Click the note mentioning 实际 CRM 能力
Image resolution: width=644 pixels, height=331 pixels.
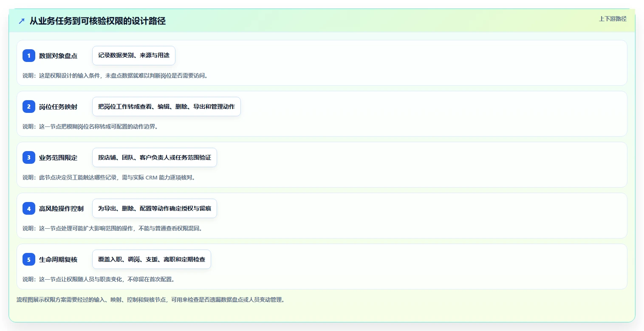(x=109, y=177)
